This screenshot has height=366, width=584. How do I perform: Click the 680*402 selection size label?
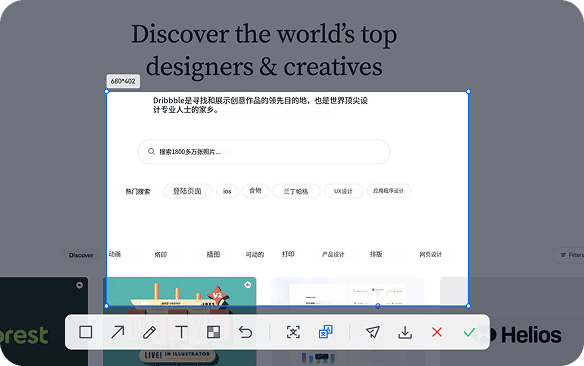click(123, 81)
